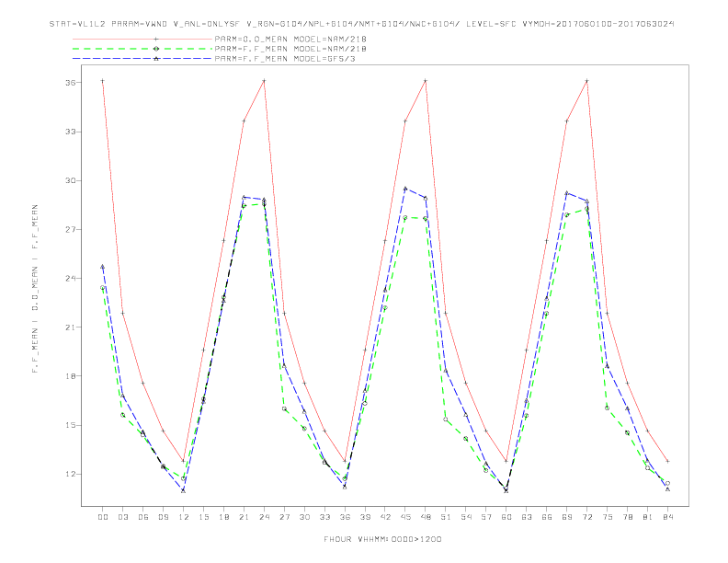The height and width of the screenshot is (563, 728).
Task: Click y-axis tick value 12
Action: [71, 475]
